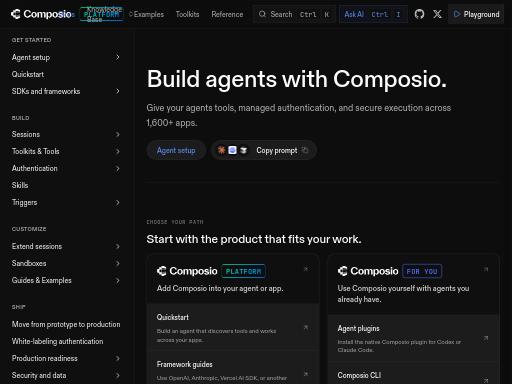Click the Search input field
The height and width of the screenshot is (384, 512).
pyautogui.click(x=294, y=14)
